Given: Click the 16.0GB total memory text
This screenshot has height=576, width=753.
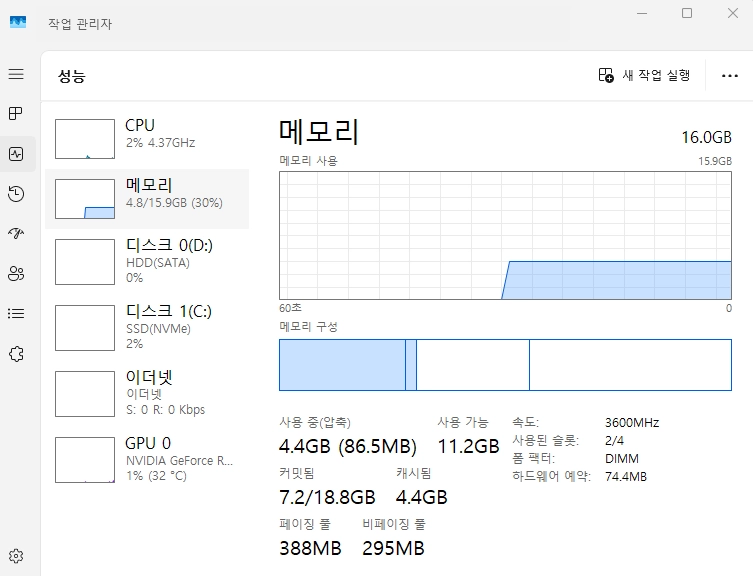Looking at the screenshot, I should click(x=706, y=137).
